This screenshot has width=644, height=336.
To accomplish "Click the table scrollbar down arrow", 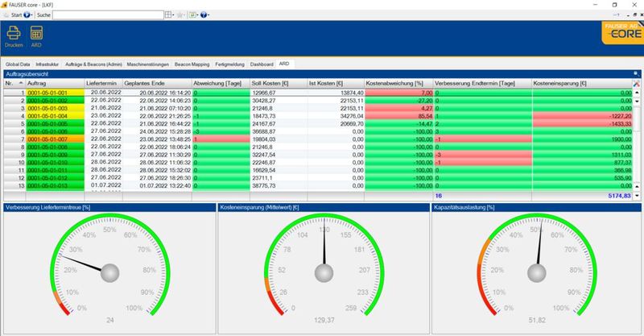I will coord(637,196).
